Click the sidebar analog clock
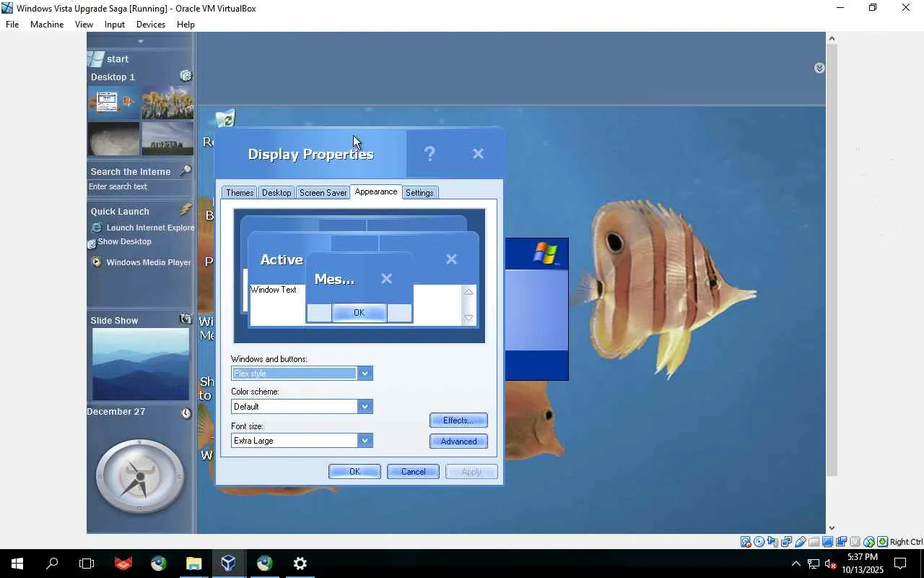924x578 pixels. click(x=139, y=477)
